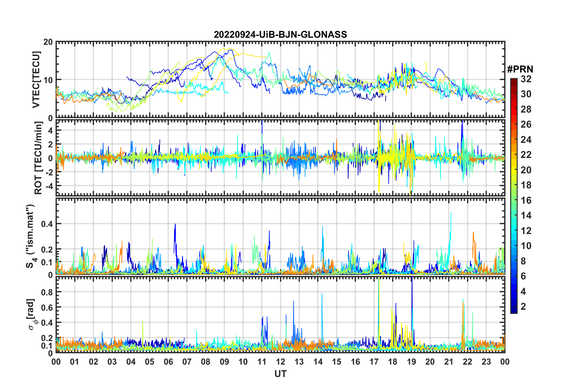Click the 20 tick on the VTEC axis
Screen dimensions: 561x392
[48, 42]
